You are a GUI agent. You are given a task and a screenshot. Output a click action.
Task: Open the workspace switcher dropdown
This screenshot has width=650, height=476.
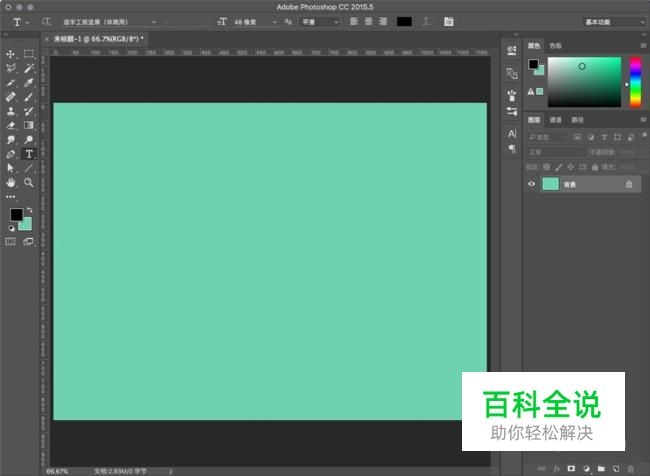pyautogui.click(x=614, y=21)
